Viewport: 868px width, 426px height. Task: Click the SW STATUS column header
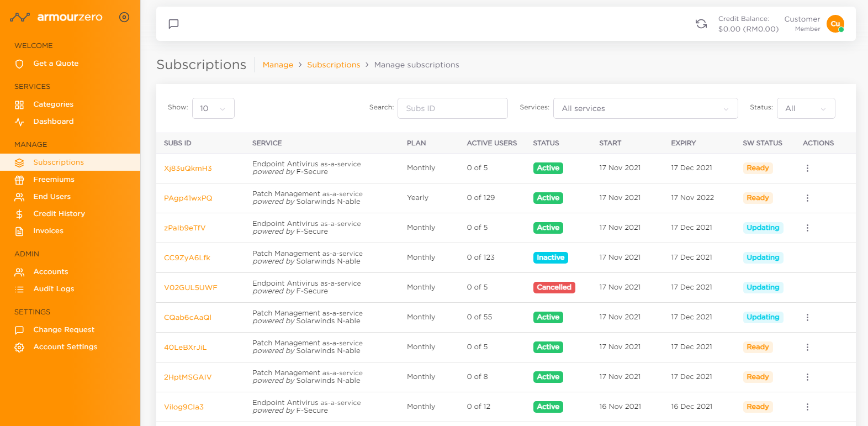pyautogui.click(x=763, y=143)
